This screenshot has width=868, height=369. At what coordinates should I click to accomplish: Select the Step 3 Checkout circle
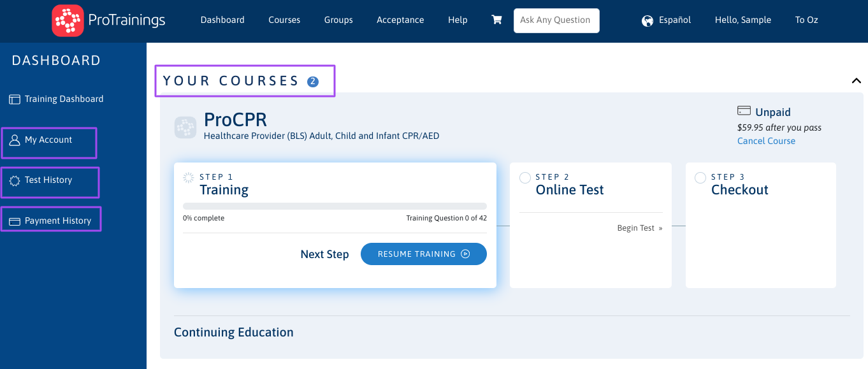click(x=700, y=178)
